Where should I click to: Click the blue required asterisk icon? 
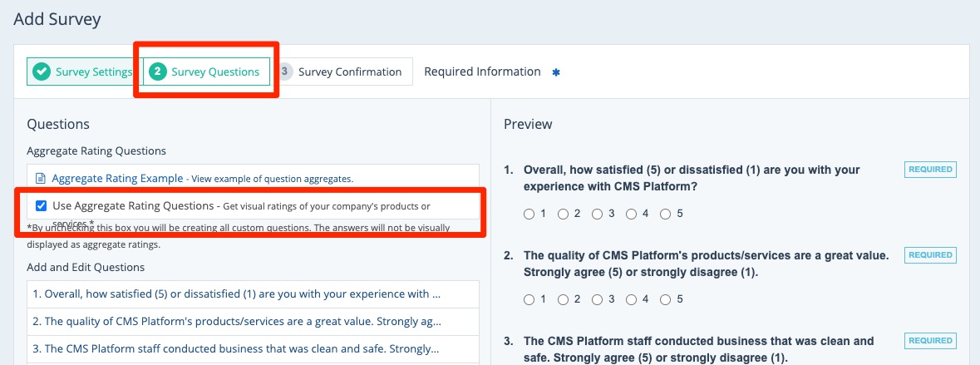(x=556, y=72)
